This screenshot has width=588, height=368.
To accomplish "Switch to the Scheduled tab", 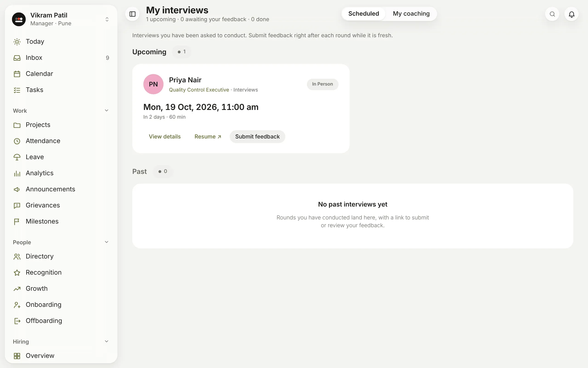I will click(364, 14).
